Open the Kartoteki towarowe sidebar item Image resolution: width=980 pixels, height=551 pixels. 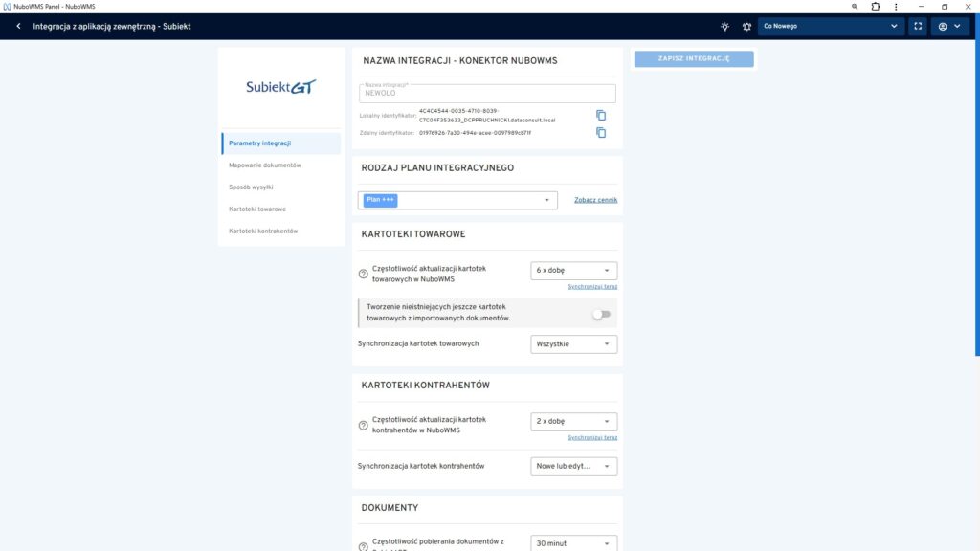(257, 209)
